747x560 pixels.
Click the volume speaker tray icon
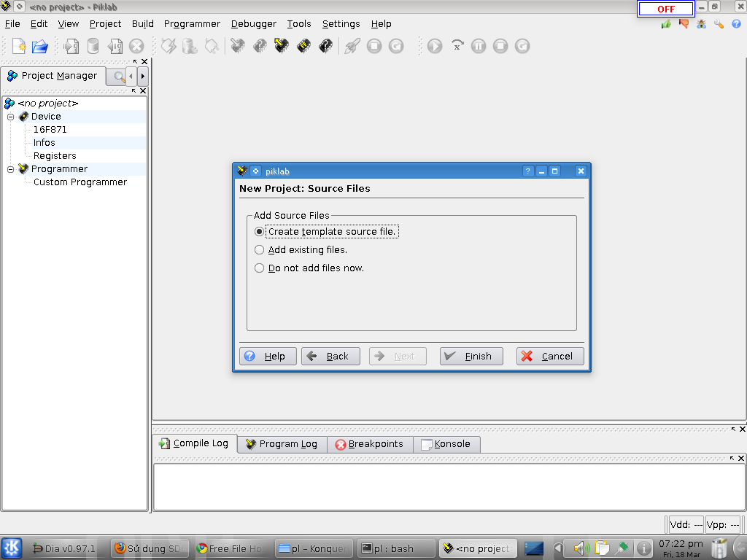tap(580, 548)
